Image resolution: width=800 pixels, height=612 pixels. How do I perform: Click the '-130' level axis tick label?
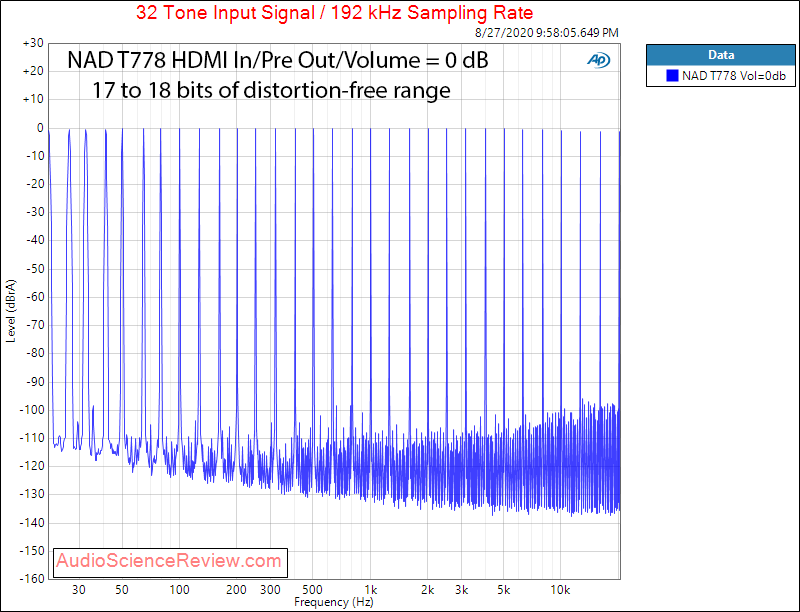point(32,494)
